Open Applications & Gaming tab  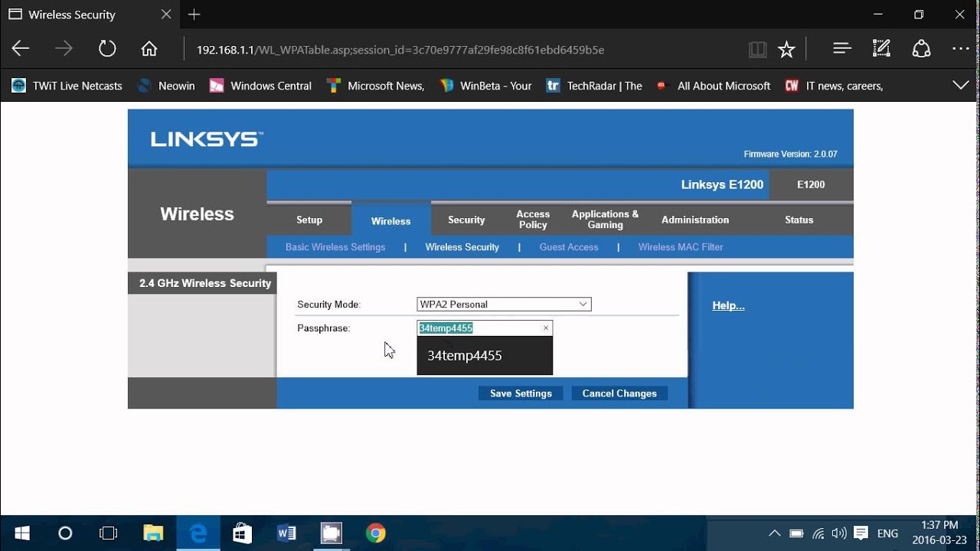[605, 220]
